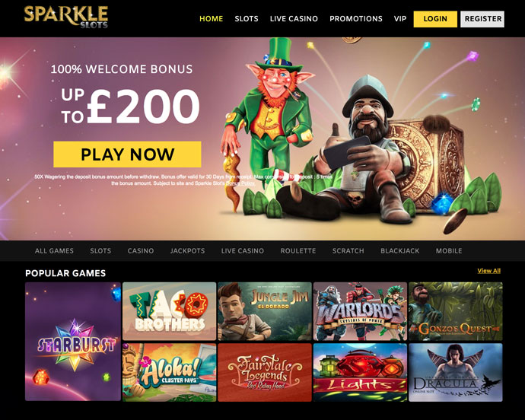Click the yellow LOGIN button
Image resolution: width=525 pixels, height=420 pixels.
(x=435, y=19)
